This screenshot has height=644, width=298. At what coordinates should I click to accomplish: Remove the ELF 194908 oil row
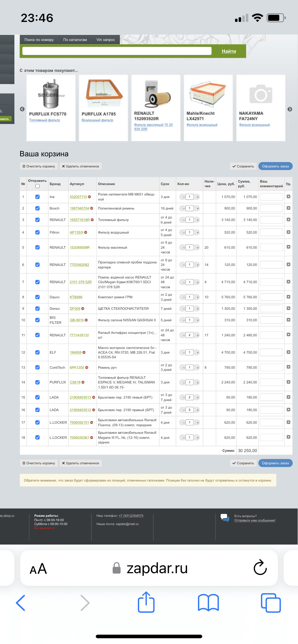288,352
